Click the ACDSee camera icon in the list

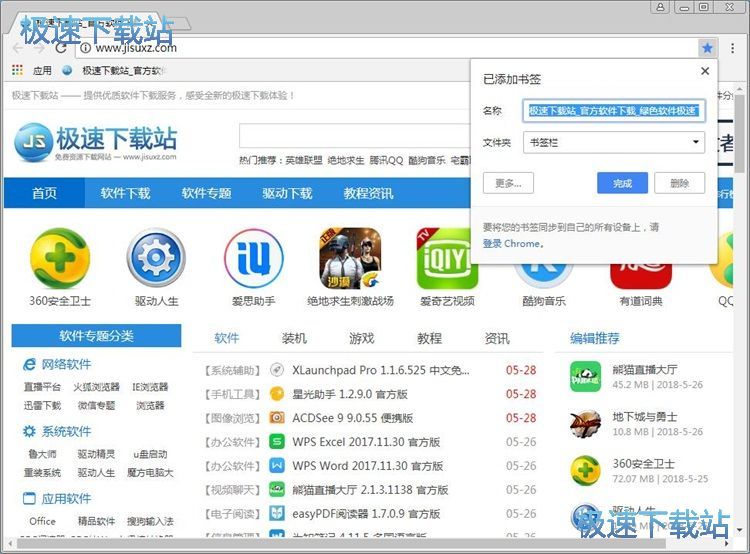[x=276, y=418]
